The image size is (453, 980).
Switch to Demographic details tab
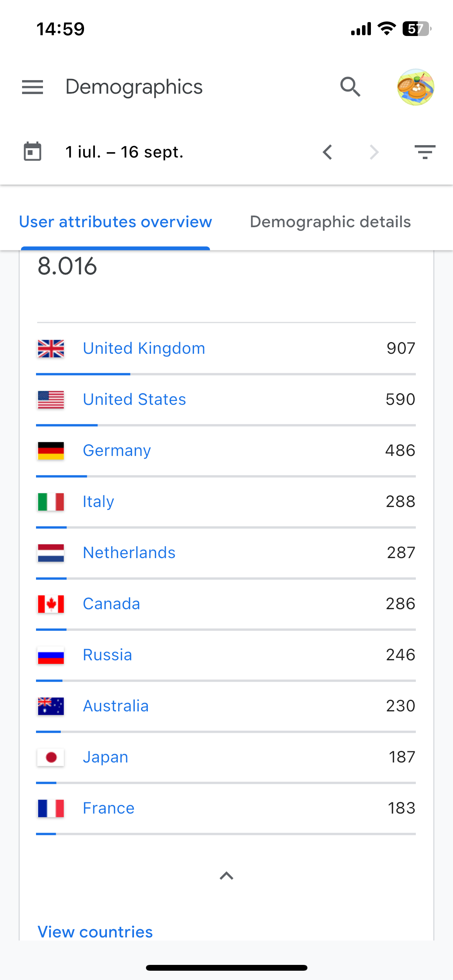[x=330, y=222]
